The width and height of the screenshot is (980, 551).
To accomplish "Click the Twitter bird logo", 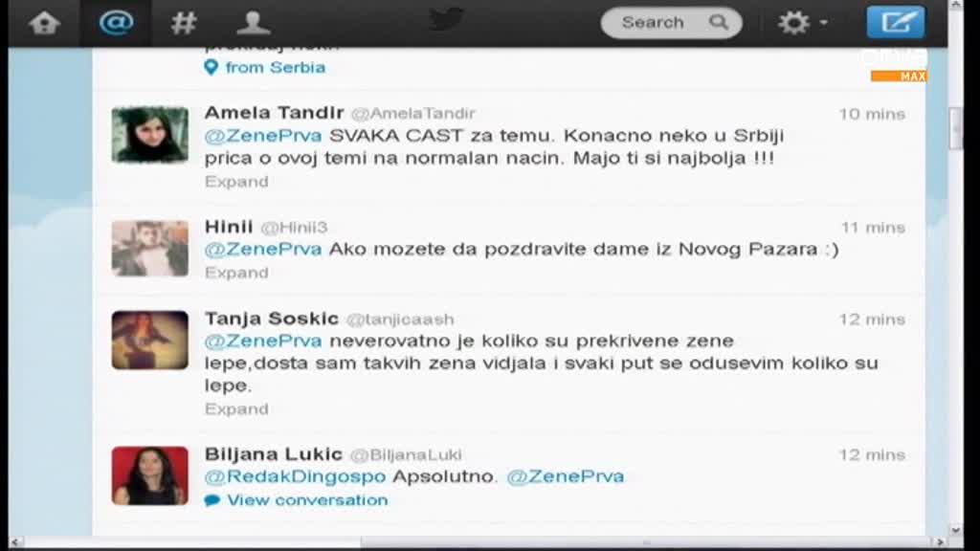I will (x=446, y=19).
